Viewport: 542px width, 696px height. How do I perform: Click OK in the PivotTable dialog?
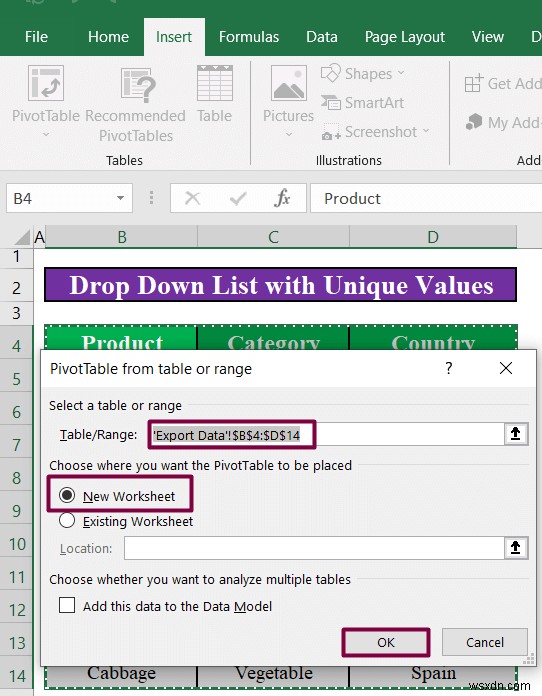[386, 642]
